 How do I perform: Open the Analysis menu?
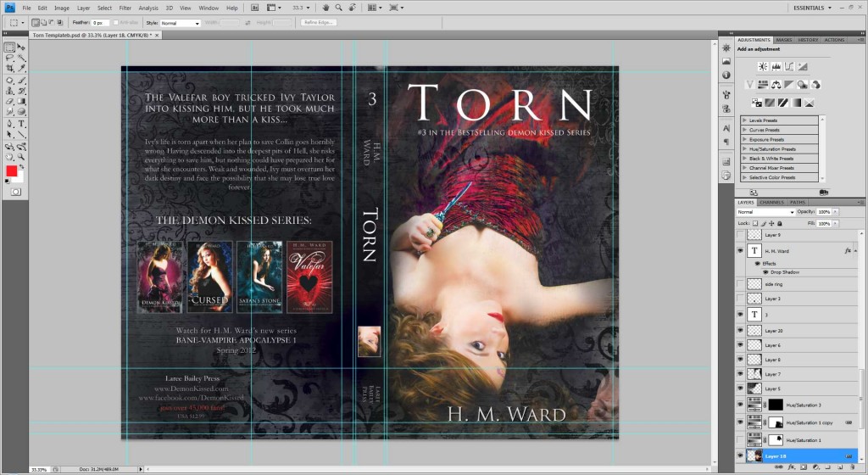point(147,8)
